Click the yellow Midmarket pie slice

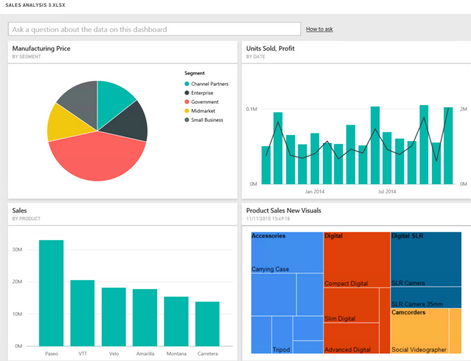coord(63,123)
